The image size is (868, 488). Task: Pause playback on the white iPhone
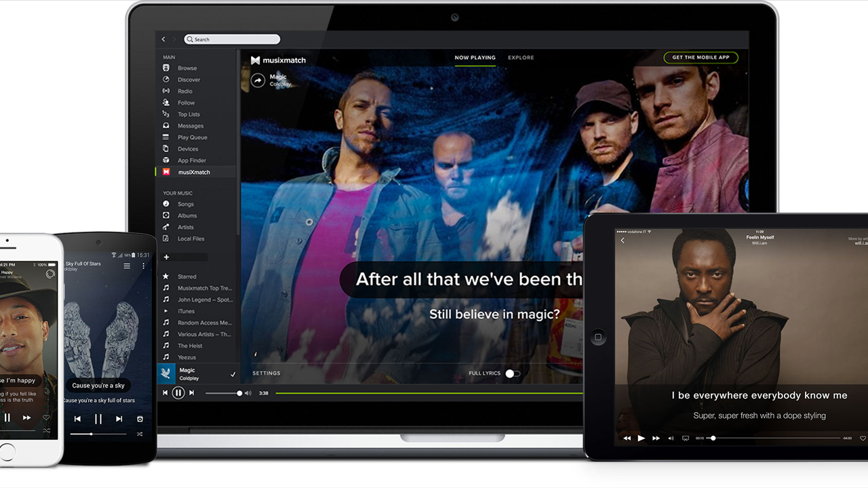[7, 418]
